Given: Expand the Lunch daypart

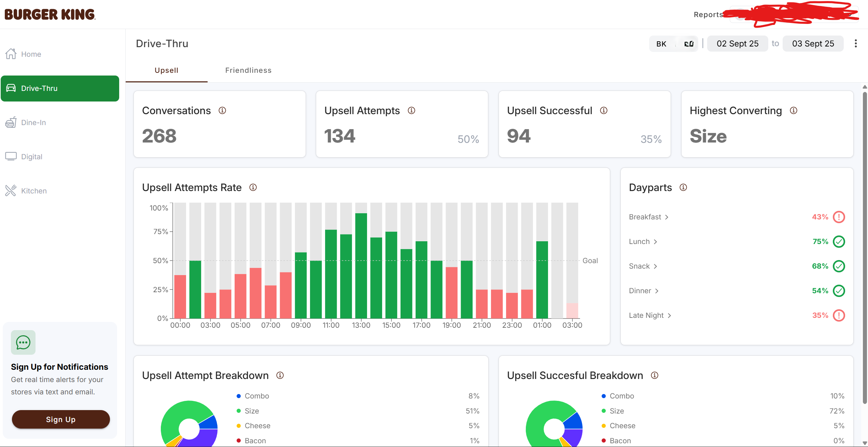Looking at the screenshot, I should [643, 242].
